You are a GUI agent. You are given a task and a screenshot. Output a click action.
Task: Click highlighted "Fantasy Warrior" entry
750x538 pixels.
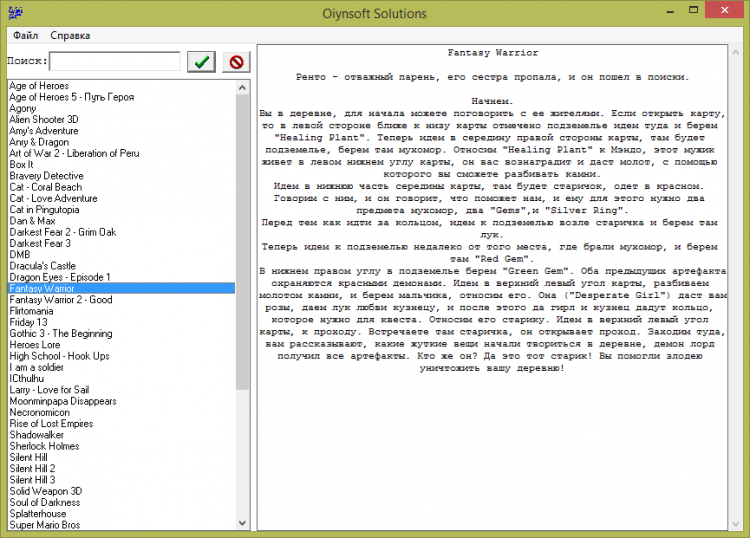click(x=121, y=288)
